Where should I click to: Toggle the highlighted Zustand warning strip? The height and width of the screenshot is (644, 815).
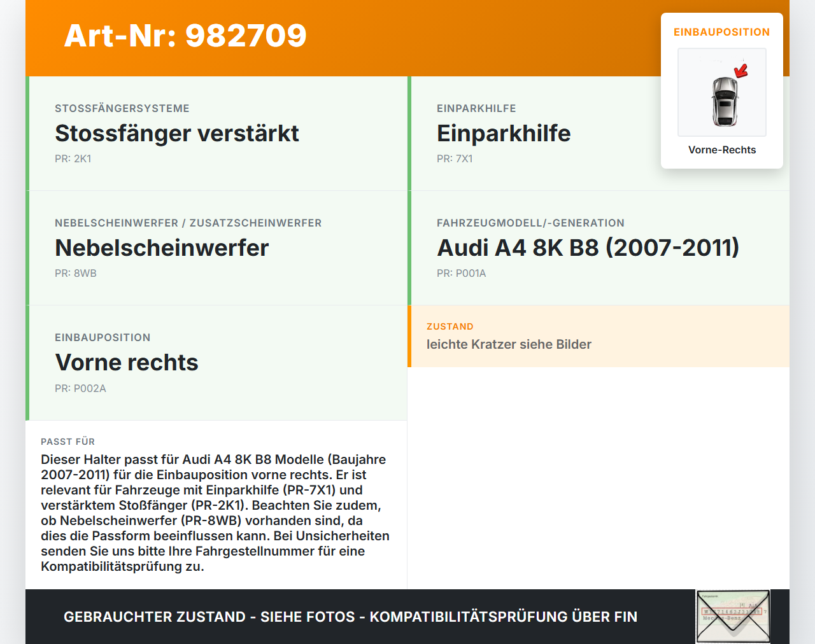pos(597,337)
